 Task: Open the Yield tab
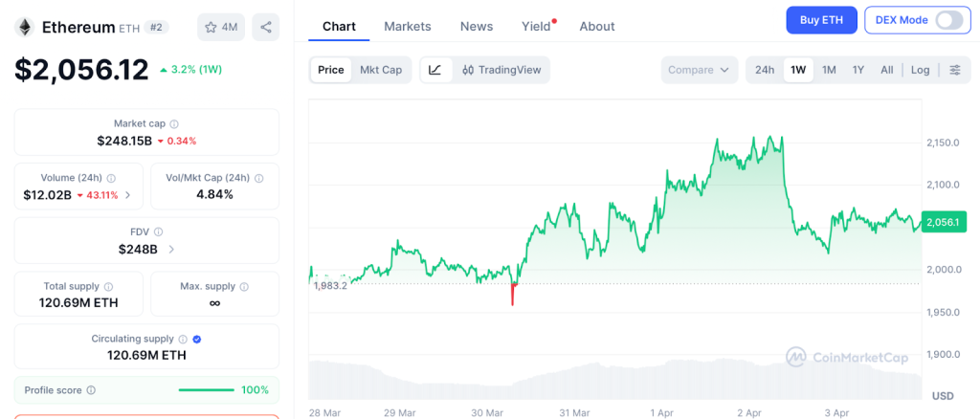tap(536, 26)
